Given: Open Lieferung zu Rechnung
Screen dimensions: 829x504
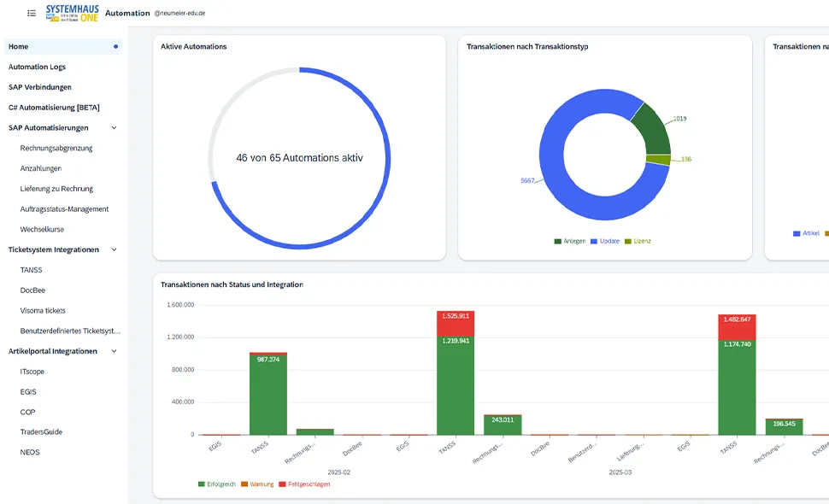Looking at the screenshot, I should [x=56, y=189].
